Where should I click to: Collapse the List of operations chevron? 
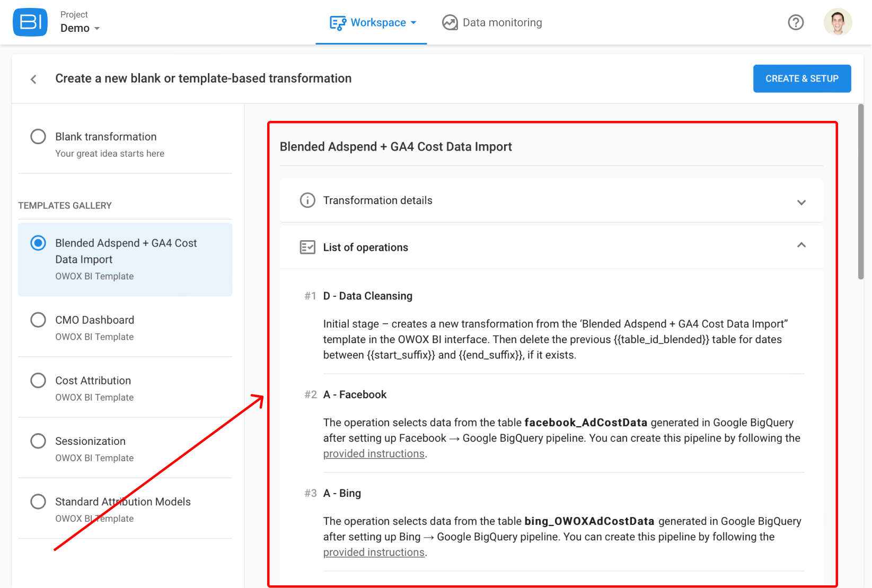801,245
